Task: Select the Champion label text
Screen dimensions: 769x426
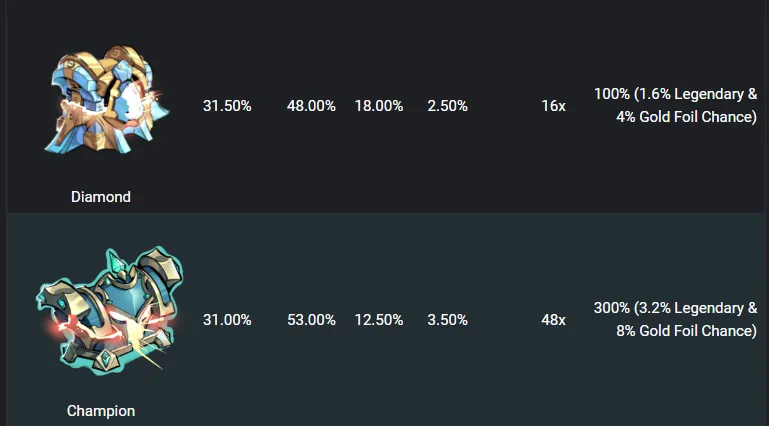Action: click(x=101, y=411)
